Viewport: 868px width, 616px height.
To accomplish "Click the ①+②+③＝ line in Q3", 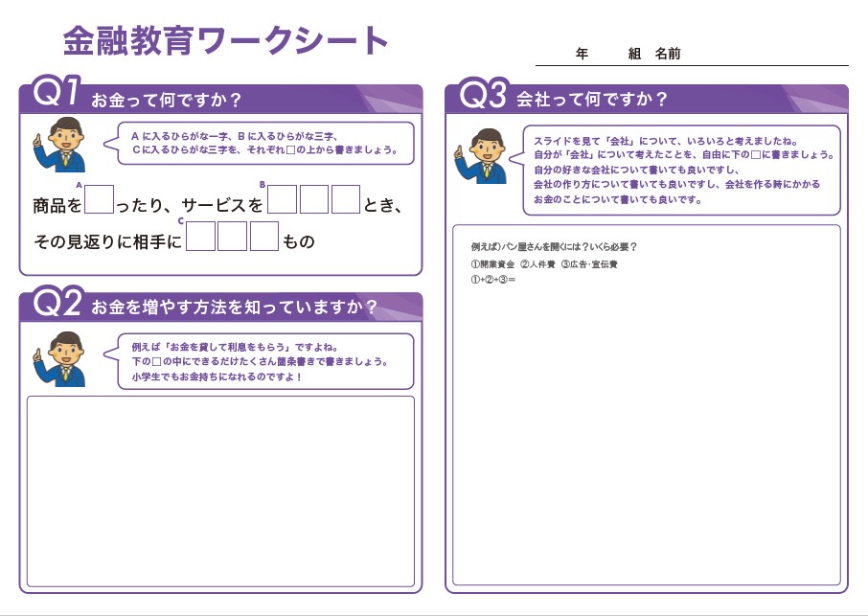I will pos(493,280).
